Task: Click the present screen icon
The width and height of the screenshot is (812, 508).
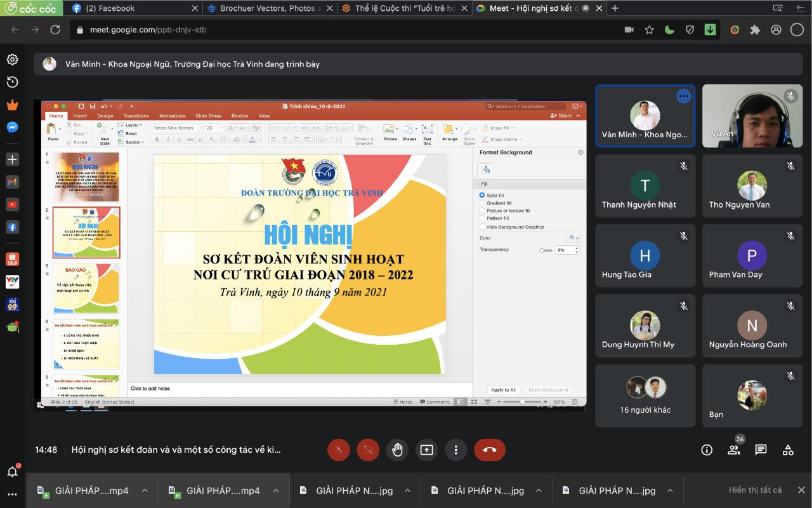Action: (x=426, y=450)
